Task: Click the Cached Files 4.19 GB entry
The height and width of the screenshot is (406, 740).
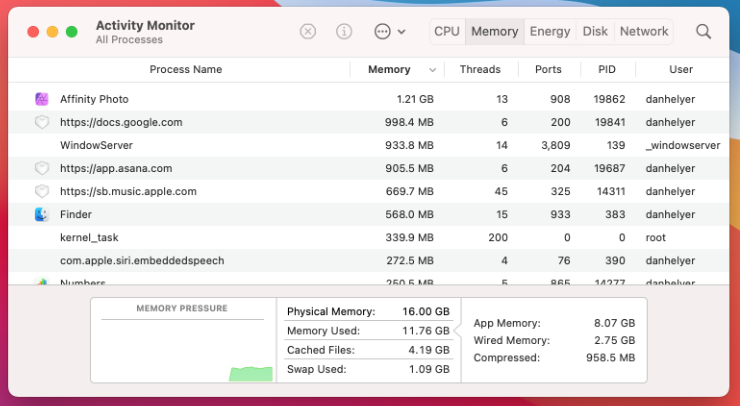Action: point(368,350)
